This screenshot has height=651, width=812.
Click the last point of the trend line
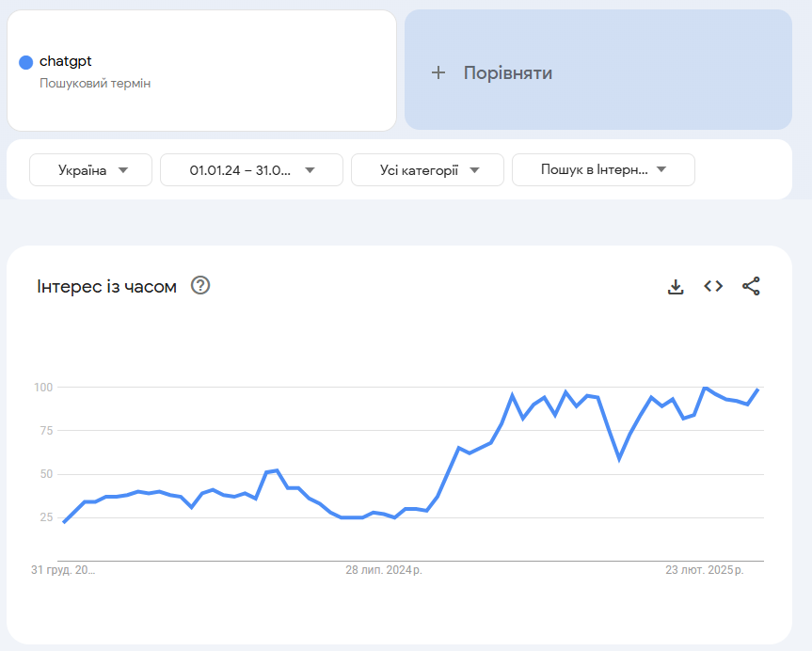(758, 389)
